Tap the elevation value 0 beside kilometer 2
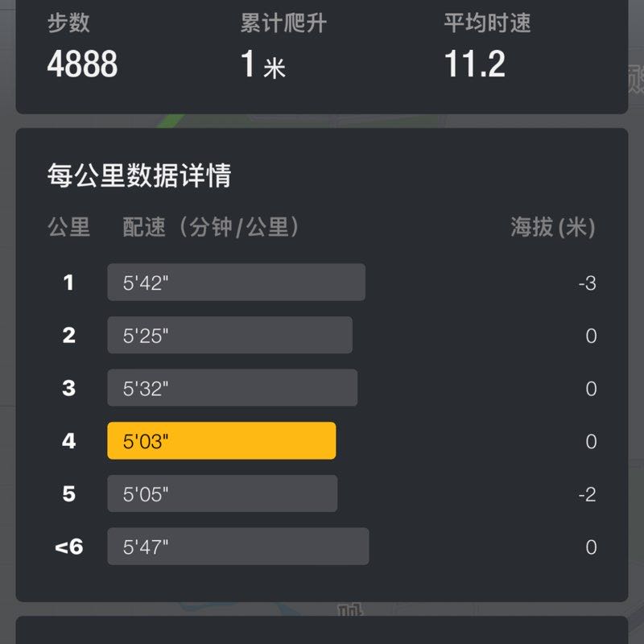 tap(592, 335)
